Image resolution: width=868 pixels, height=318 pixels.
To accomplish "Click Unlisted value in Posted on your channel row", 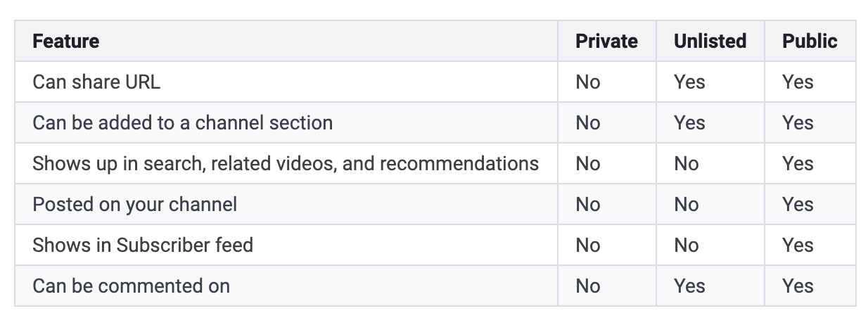I will coord(687,204).
